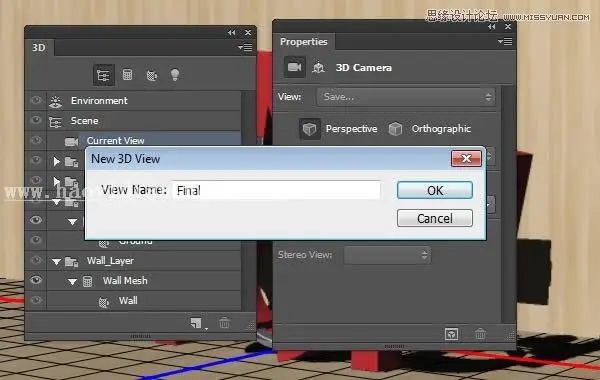This screenshot has height=380, width=600.
Task: Collapse the Wall_Layer group triangle
Action: pyautogui.click(x=56, y=262)
